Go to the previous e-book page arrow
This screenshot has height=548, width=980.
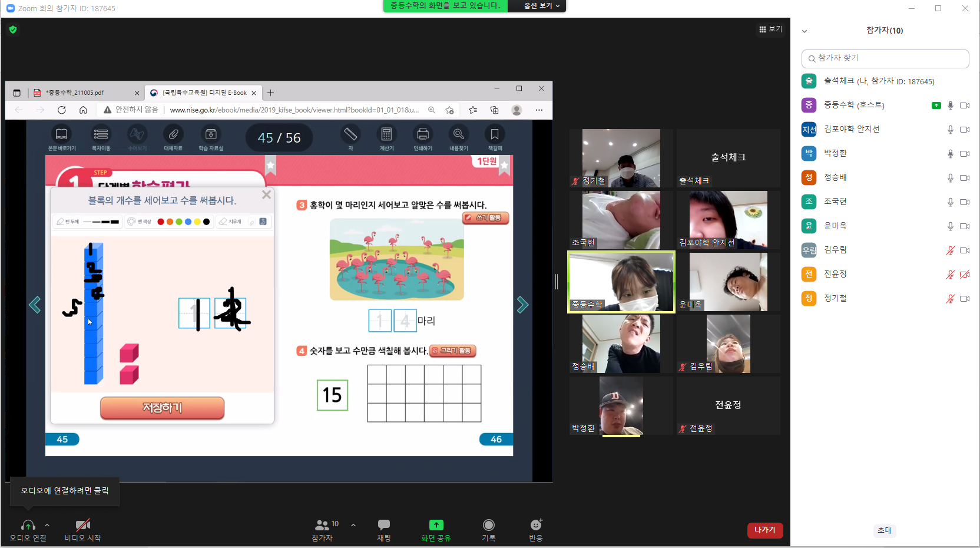tap(35, 305)
